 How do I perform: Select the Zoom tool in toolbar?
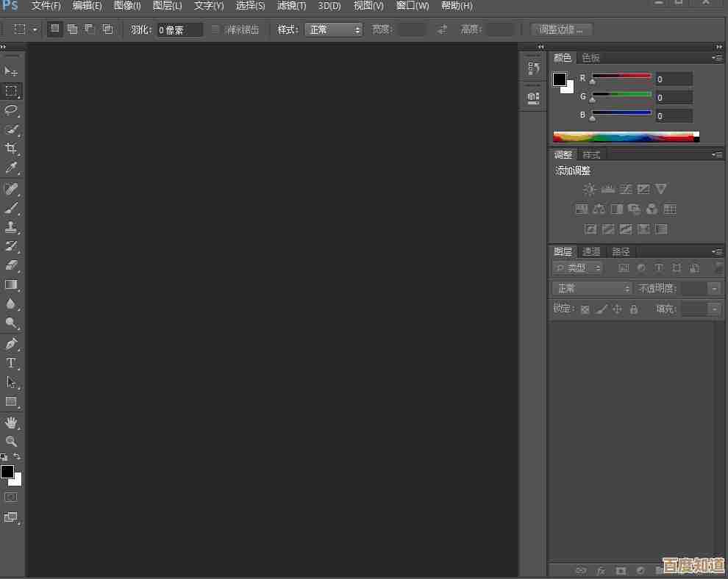(11, 442)
